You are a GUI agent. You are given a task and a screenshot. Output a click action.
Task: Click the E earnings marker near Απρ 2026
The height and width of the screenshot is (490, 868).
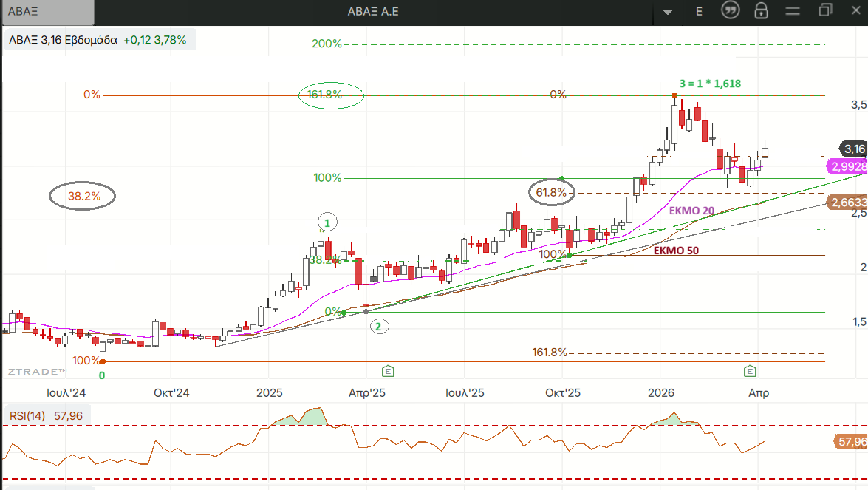(x=751, y=371)
